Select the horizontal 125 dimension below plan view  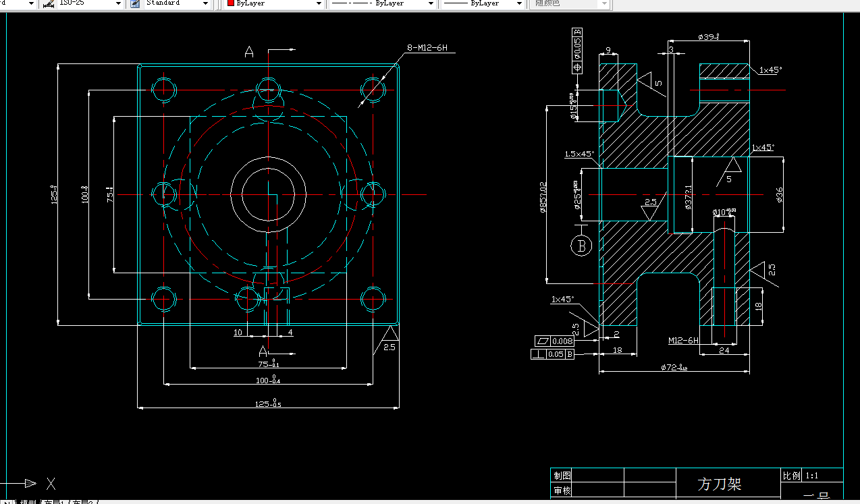pyautogui.click(x=268, y=404)
